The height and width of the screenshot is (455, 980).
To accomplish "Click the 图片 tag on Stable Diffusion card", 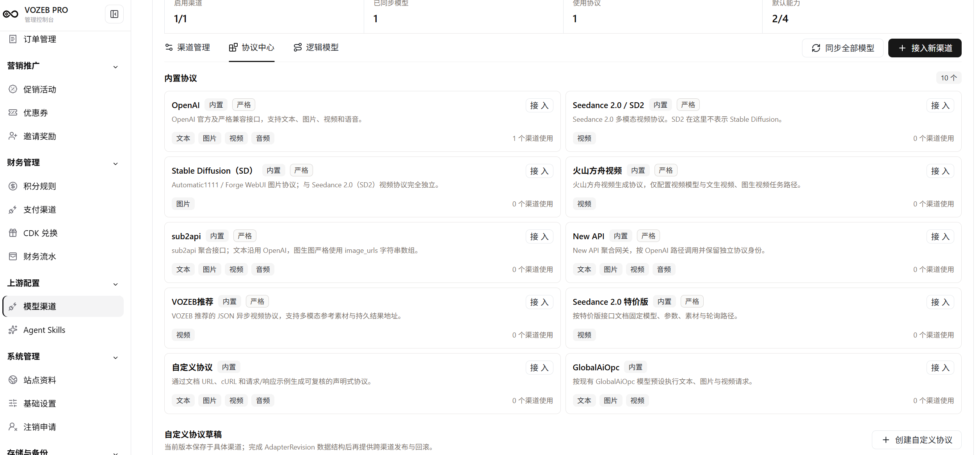I will (183, 204).
